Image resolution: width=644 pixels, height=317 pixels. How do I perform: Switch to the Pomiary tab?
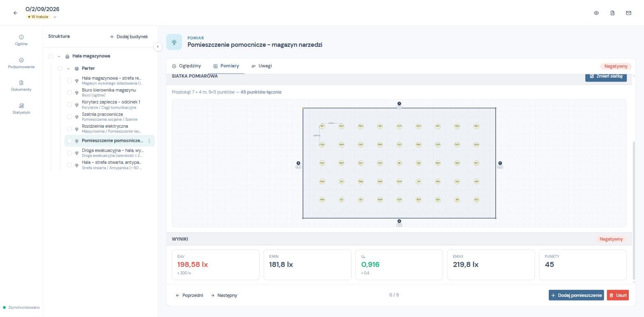(x=226, y=66)
